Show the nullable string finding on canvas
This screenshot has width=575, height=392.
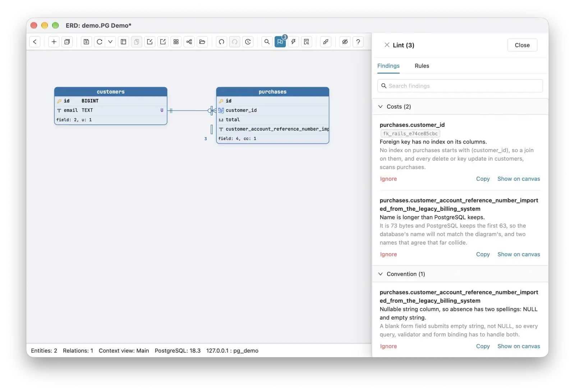click(x=519, y=346)
